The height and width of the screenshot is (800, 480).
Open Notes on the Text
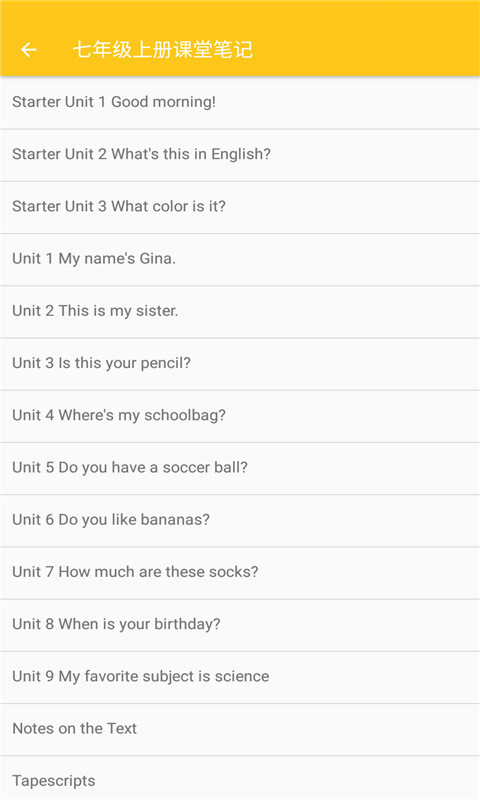[240, 730]
